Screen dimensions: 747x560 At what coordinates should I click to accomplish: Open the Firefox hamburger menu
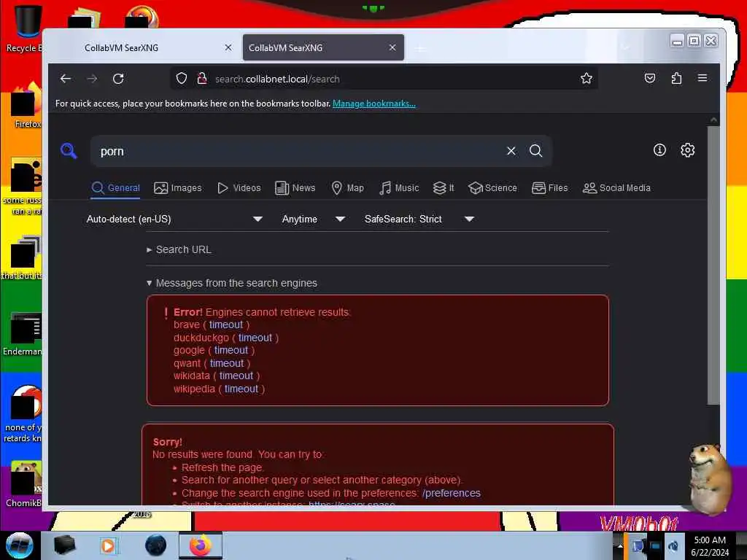pyautogui.click(x=703, y=78)
